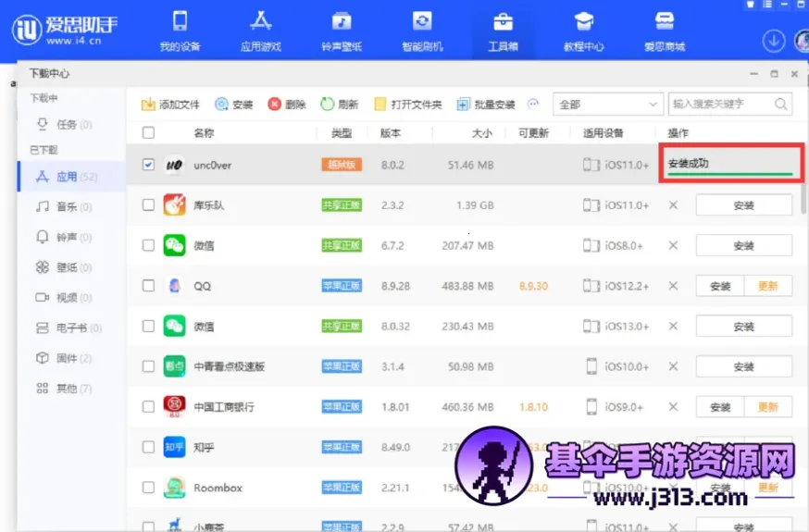Open 工具箱 in top navigation
Viewport: 809px width, 532px height.
pos(503,31)
